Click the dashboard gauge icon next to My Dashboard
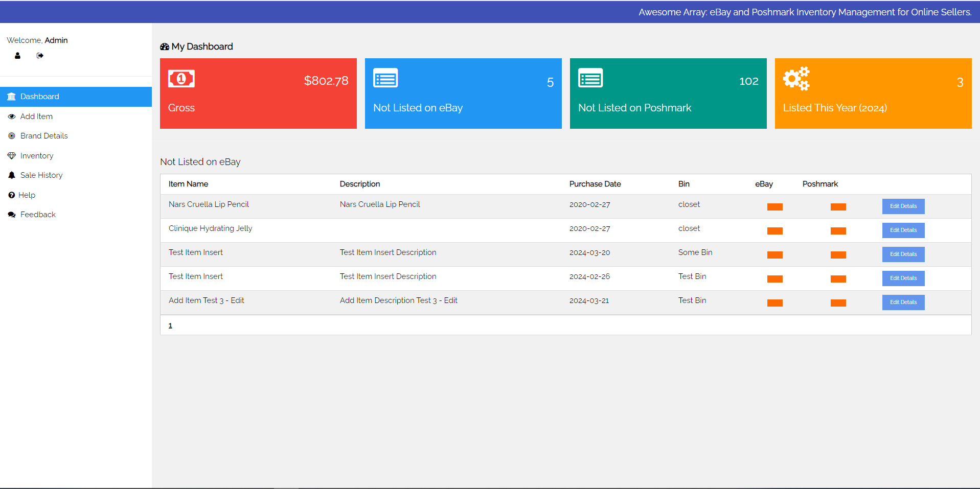 coord(165,46)
